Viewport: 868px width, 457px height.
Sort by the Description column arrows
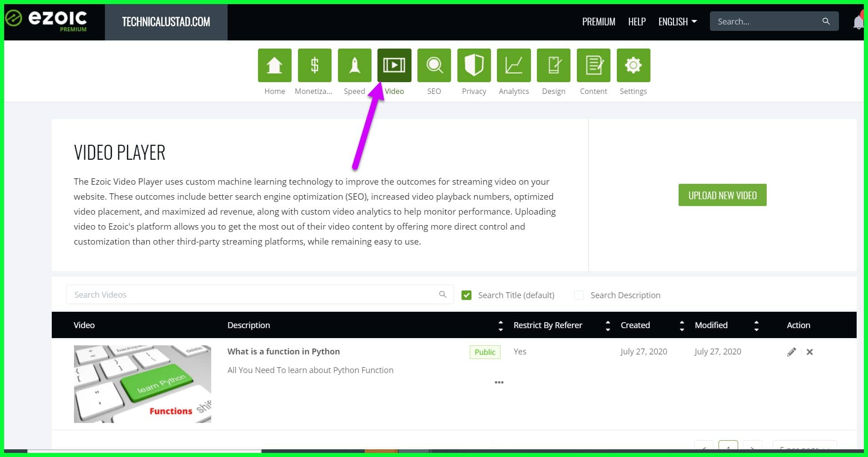(x=501, y=325)
